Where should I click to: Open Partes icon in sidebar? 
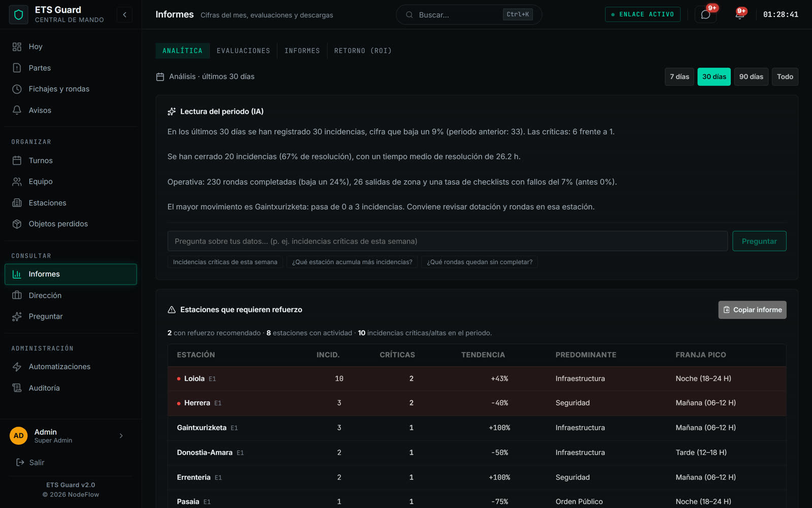pos(17,68)
